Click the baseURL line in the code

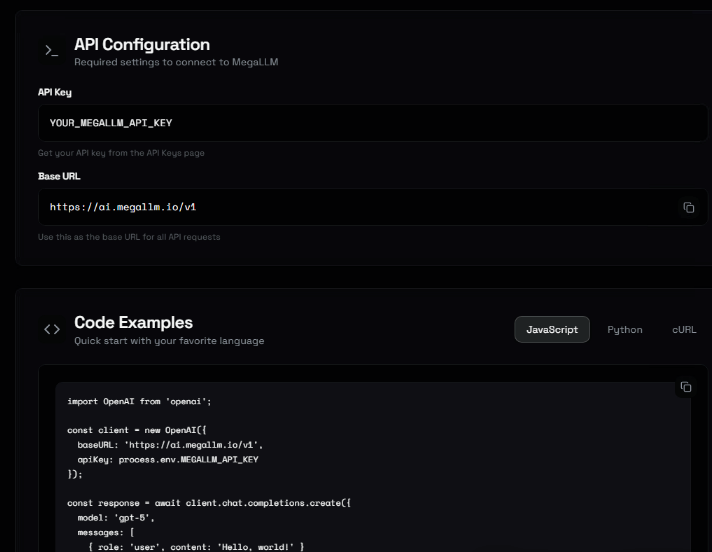(x=170, y=445)
